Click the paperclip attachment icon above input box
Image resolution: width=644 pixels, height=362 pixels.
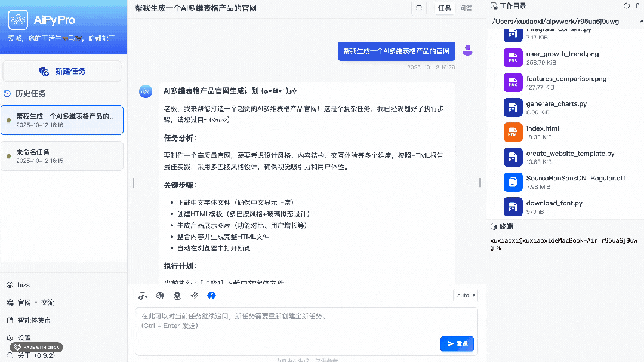(x=194, y=295)
